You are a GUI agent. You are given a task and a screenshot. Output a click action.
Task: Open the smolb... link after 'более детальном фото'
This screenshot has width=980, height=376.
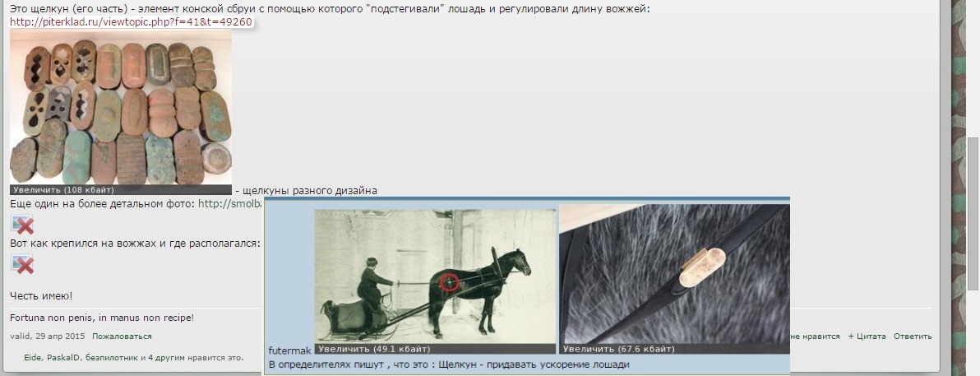pyautogui.click(x=230, y=204)
